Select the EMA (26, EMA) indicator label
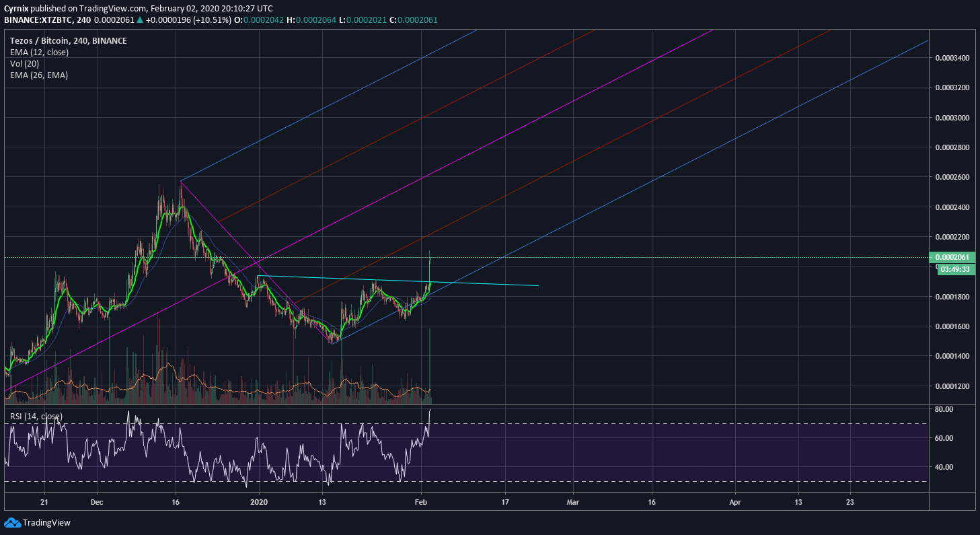The width and height of the screenshot is (980, 535). tap(39, 75)
